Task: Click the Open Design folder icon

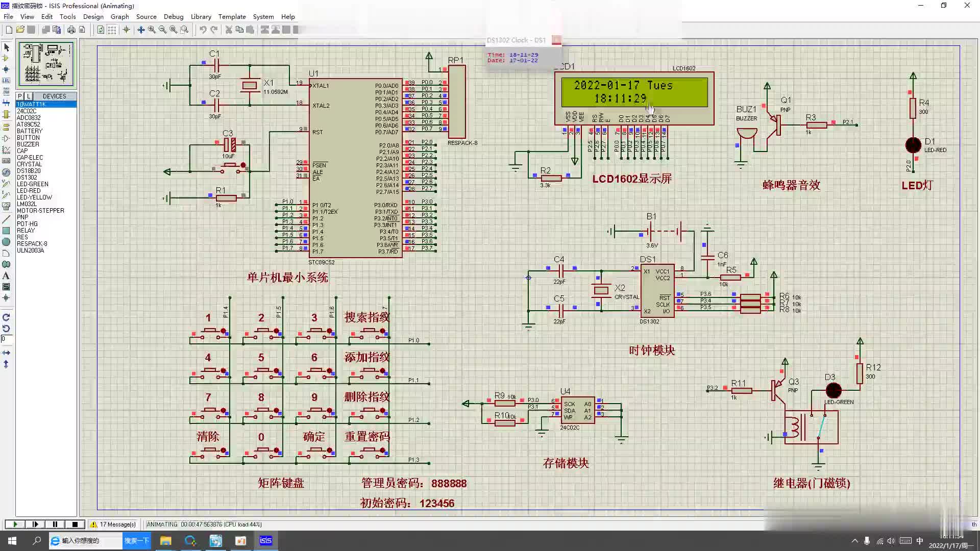Action: tap(20, 30)
